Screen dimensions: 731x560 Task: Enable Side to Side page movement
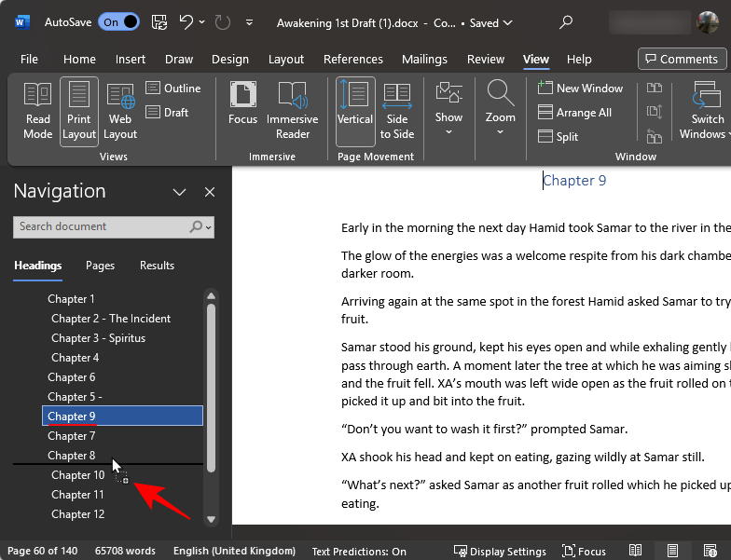[397, 111]
